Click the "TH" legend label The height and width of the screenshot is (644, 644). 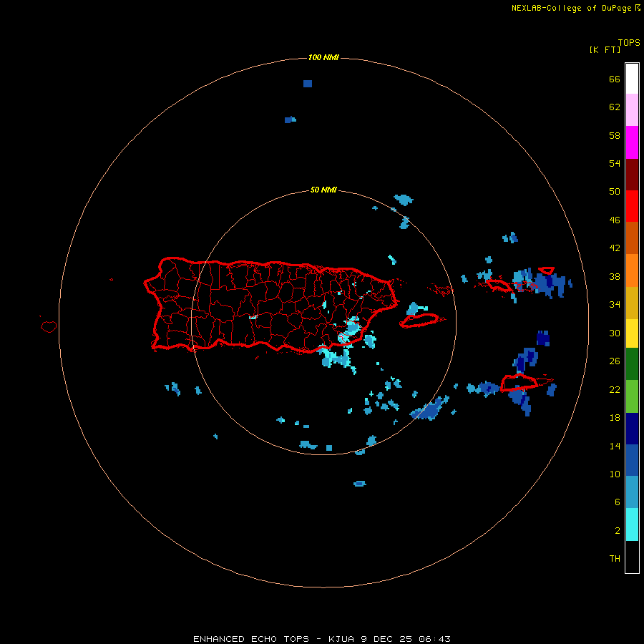click(x=615, y=558)
